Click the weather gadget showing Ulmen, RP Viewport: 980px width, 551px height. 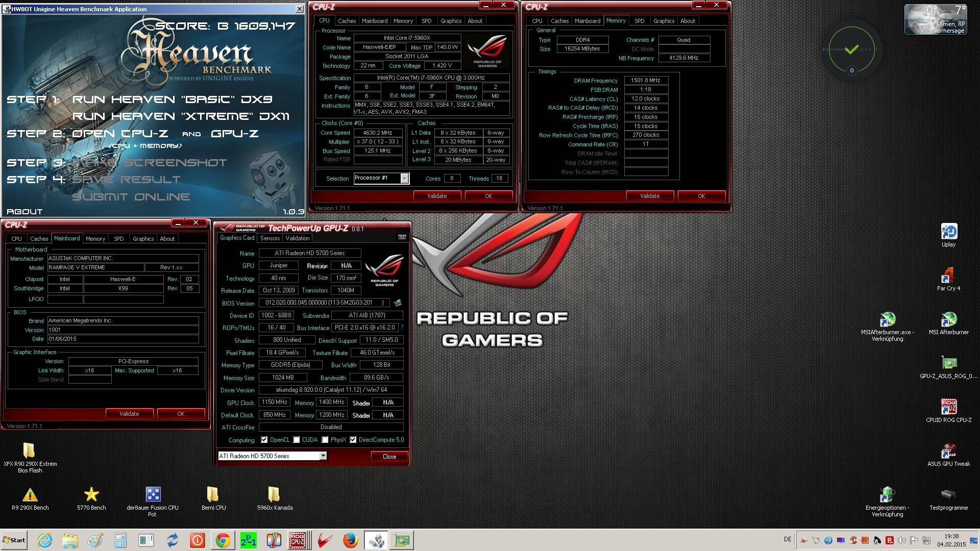click(935, 19)
